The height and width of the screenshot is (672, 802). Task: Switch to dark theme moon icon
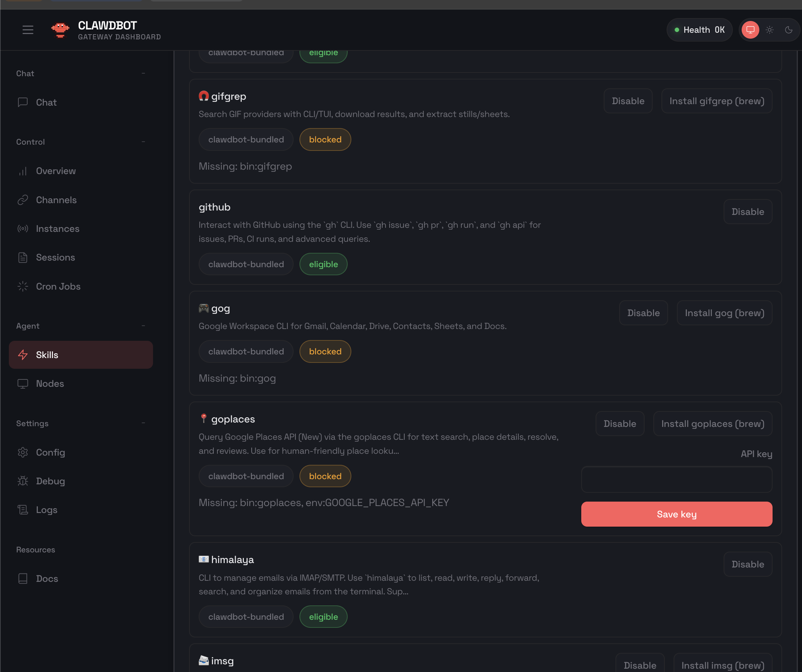tap(788, 30)
